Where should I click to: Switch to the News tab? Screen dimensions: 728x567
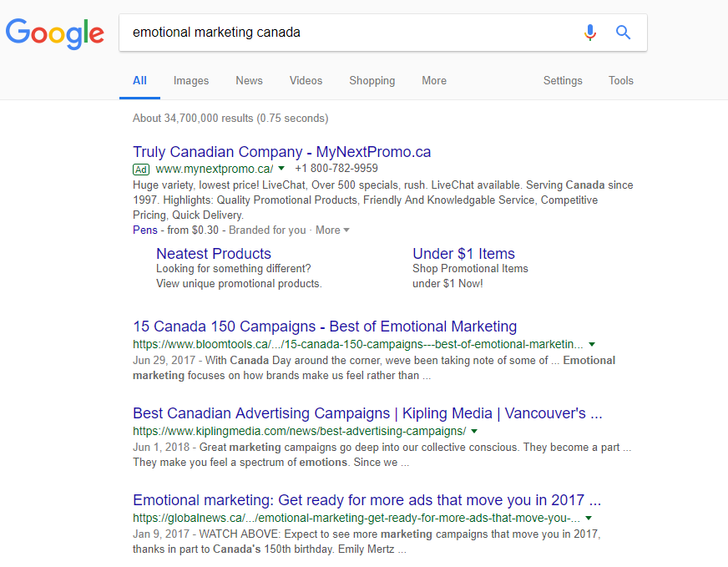[249, 81]
